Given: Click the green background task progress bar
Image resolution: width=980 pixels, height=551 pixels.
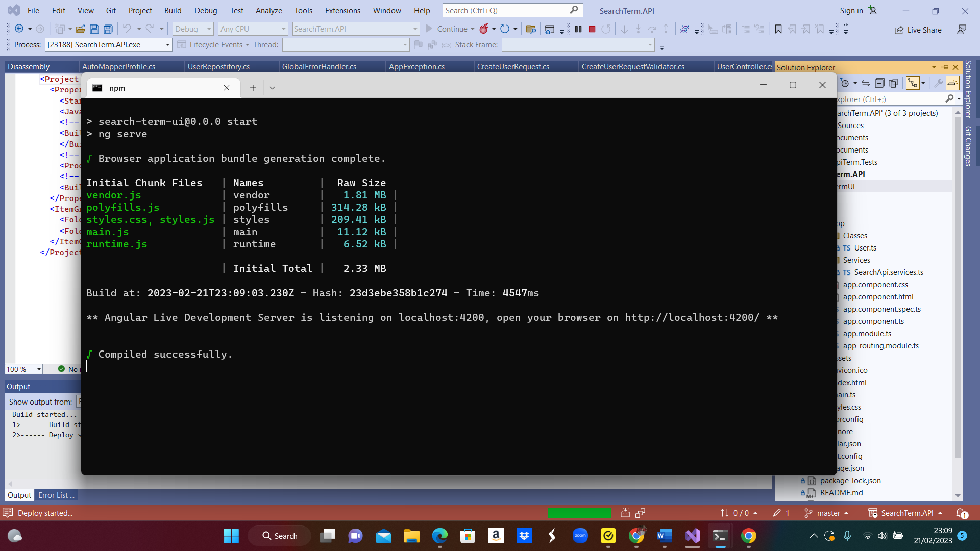Looking at the screenshot, I should [579, 513].
